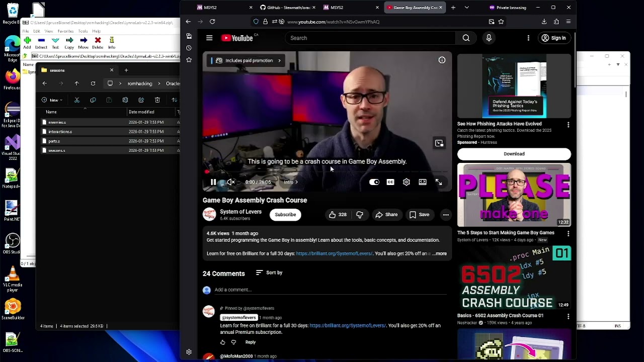Open options for the '5 Steps' recommended video

click(568, 234)
